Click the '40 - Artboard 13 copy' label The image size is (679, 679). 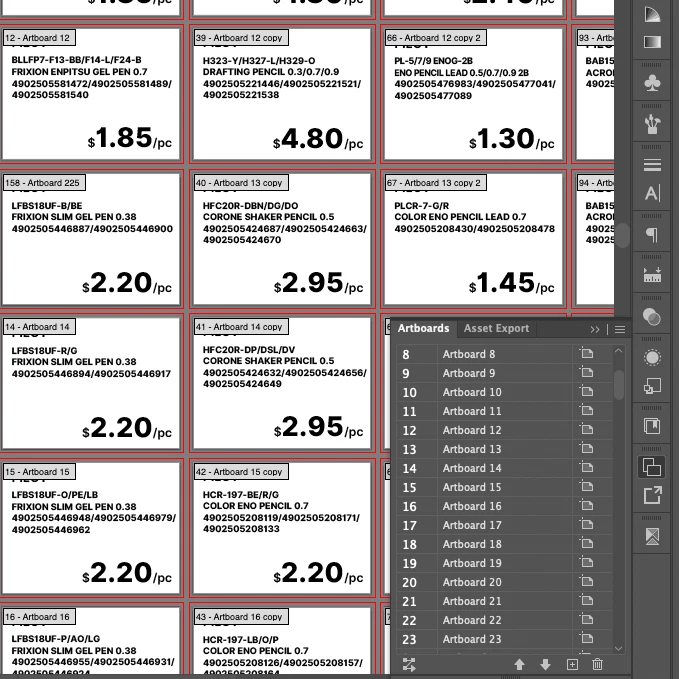click(x=240, y=183)
